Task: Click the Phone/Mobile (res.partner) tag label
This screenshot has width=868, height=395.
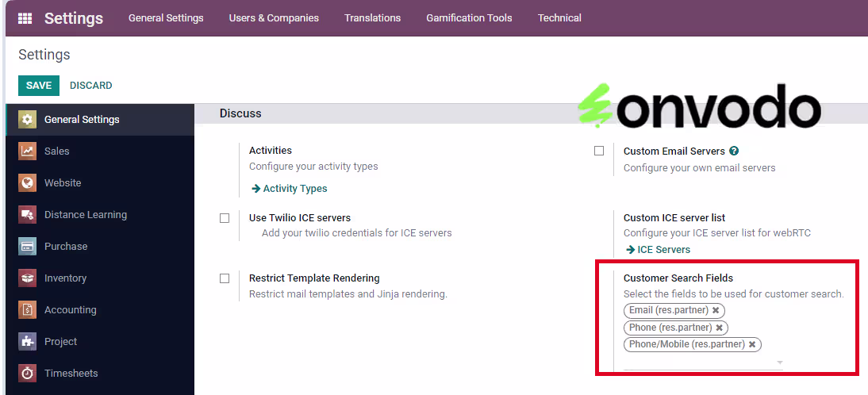Action: click(x=687, y=344)
